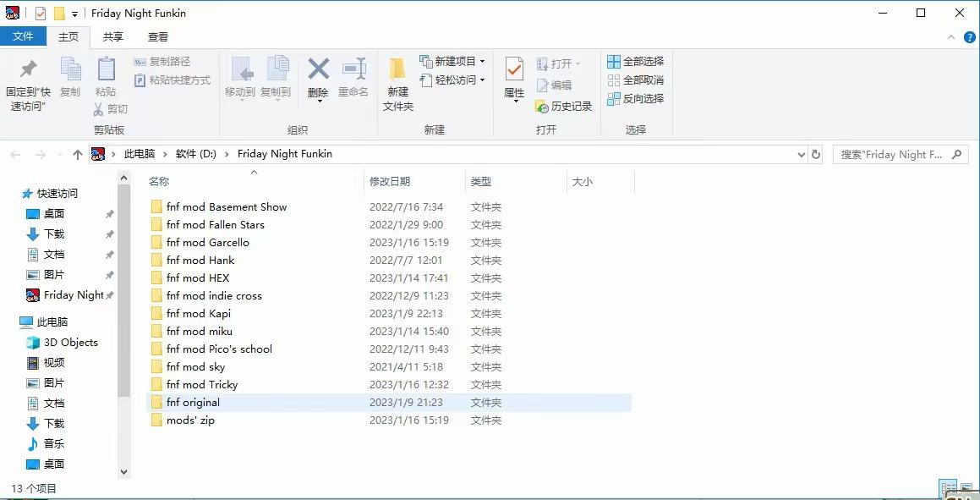Expand the Properties (属性) dropdown arrow
Viewport: 980px width, 500px height.
[515, 101]
